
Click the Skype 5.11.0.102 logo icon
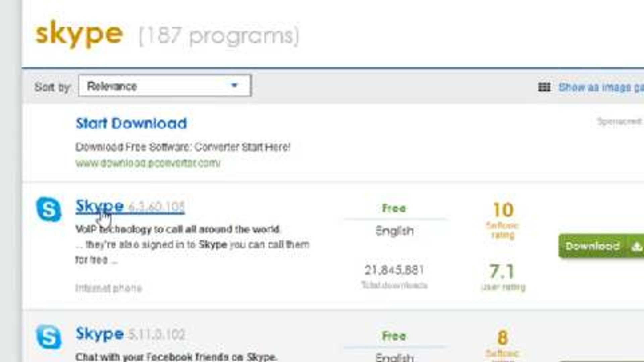click(x=49, y=337)
